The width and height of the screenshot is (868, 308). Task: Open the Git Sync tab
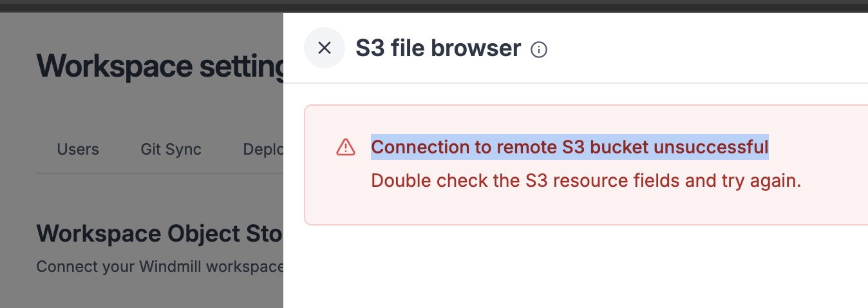click(171, 149)
